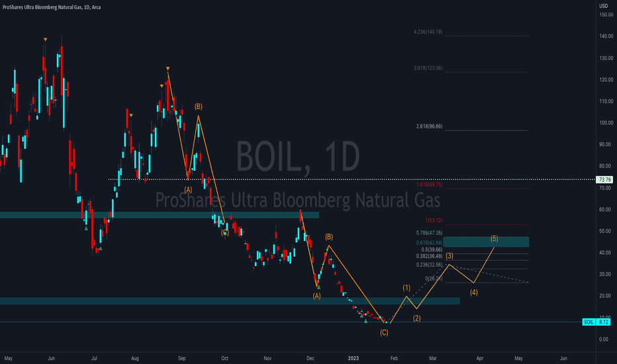Click the 120.00 price axis label
The height and width of the screenshot is (364, 617).
pyautogui.click(x=606, y=79)
